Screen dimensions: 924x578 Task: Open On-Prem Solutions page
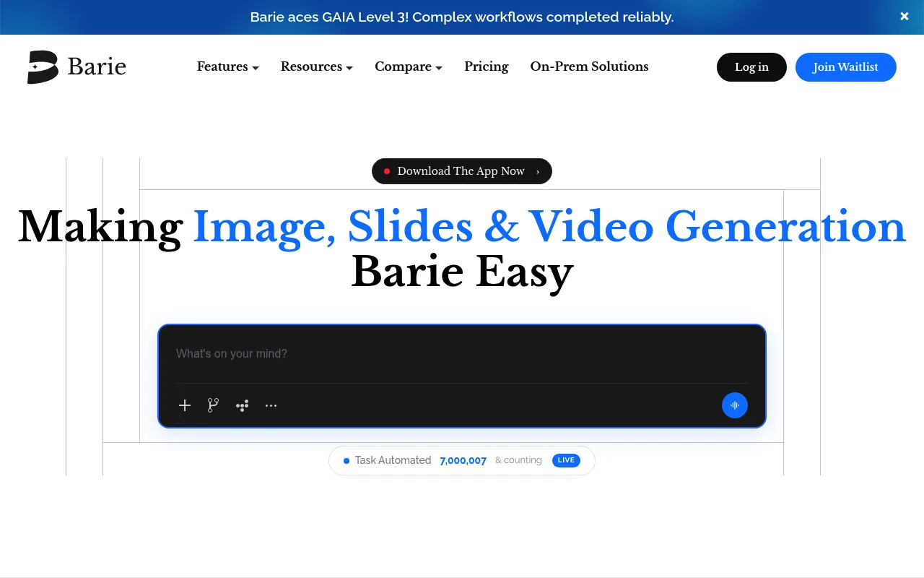(589, 66)
